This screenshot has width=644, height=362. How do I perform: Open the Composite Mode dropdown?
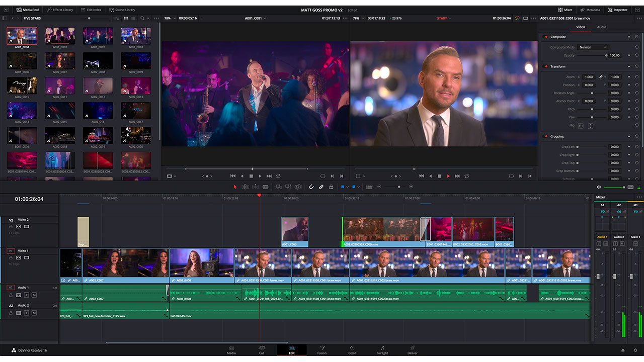point(593,47)
